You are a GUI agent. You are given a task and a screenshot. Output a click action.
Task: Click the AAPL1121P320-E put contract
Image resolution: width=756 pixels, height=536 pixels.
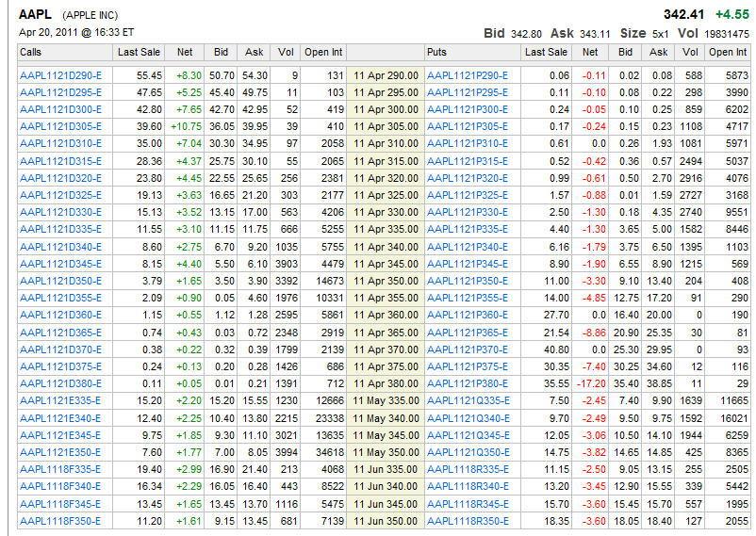(468, 177)
